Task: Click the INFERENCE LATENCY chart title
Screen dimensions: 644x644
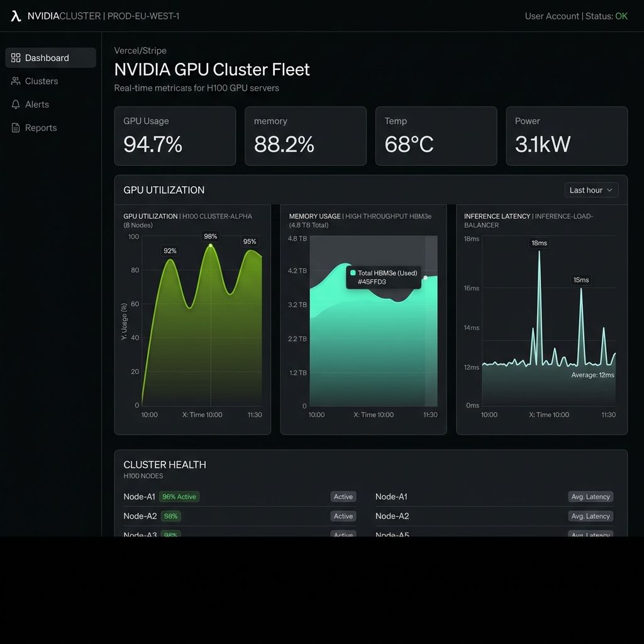Action: point(497,216)
